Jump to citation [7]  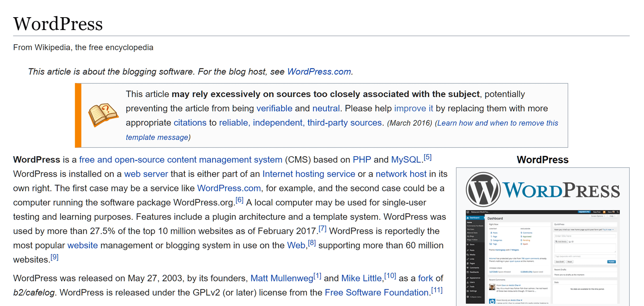pyautogui.click(x=322, y=229)
